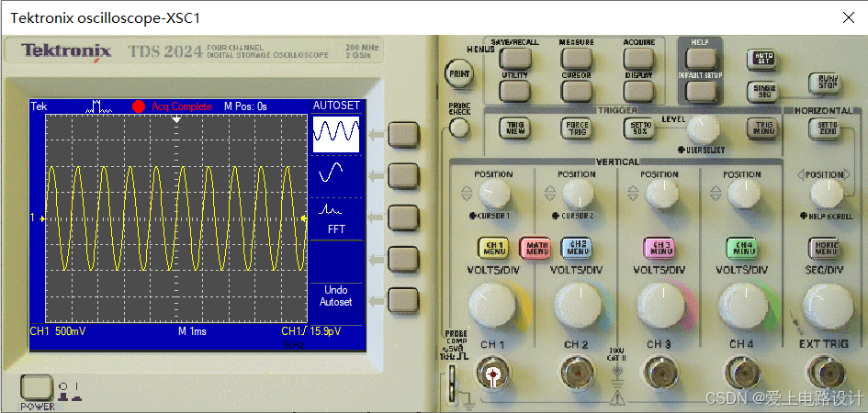868x413 pixels.
Task: Click the horizontal POSITION knob
Action: (827, 194)
